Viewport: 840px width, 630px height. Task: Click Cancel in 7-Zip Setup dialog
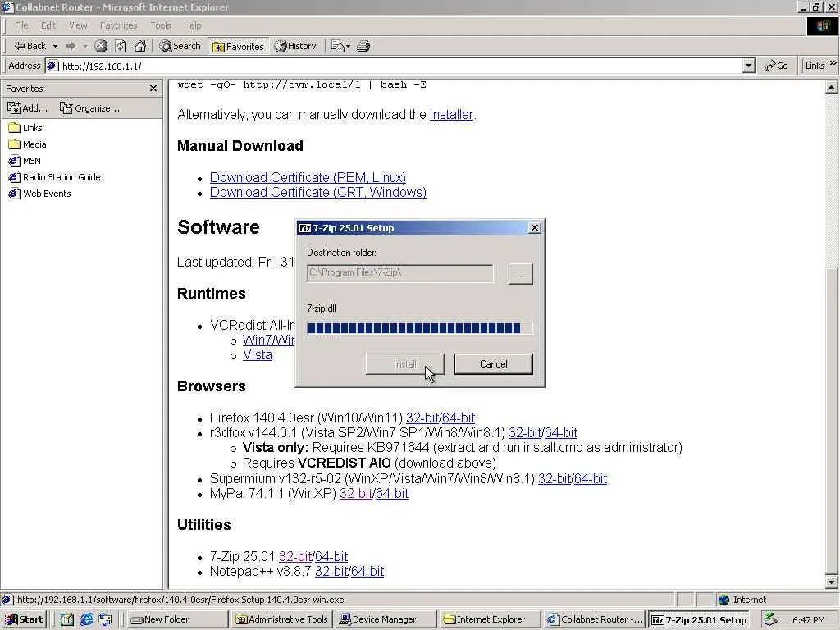pos(493,364)
